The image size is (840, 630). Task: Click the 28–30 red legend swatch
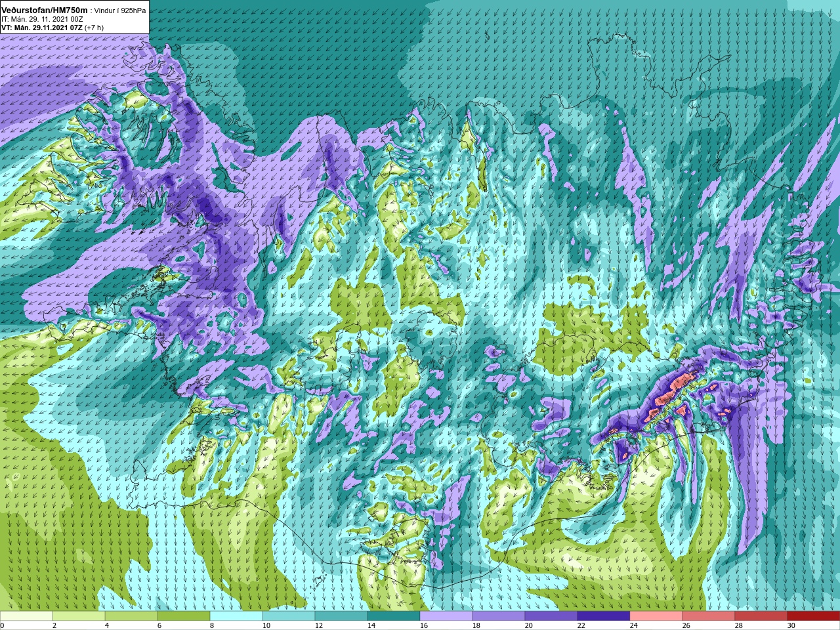click(761, 616)
